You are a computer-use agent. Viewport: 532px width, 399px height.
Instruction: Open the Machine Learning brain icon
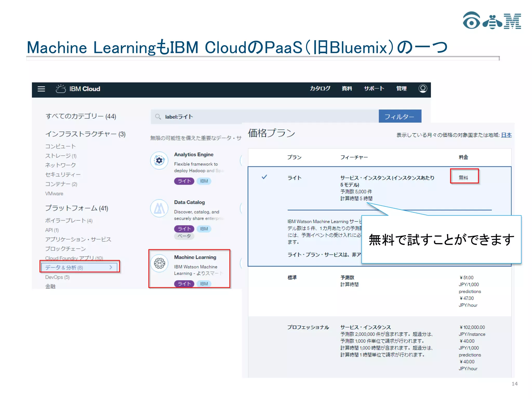[159, 263]
